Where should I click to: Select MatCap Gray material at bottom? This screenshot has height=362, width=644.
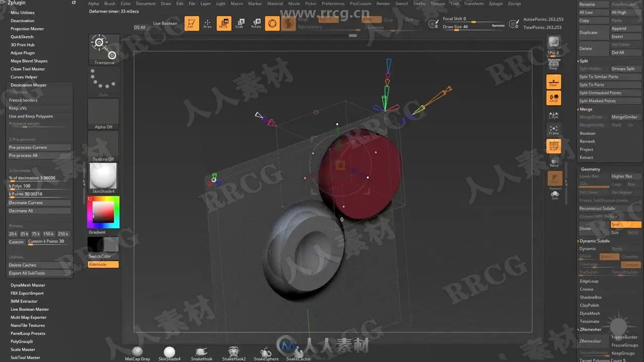[x=137, y=354]
